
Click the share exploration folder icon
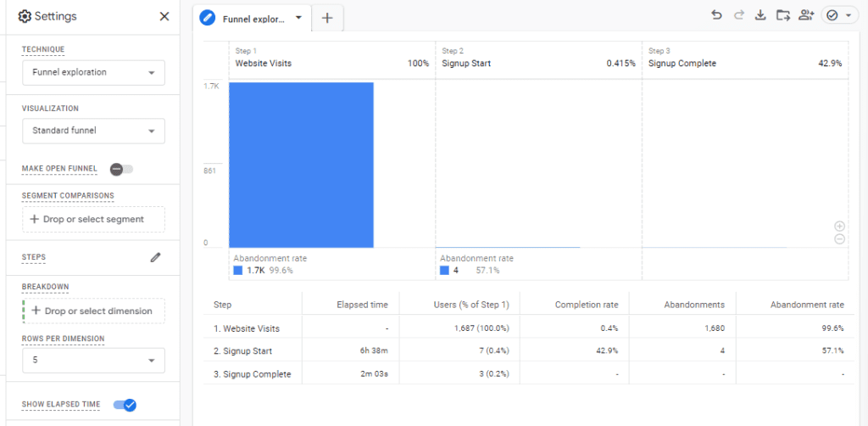tap(782, 15)
